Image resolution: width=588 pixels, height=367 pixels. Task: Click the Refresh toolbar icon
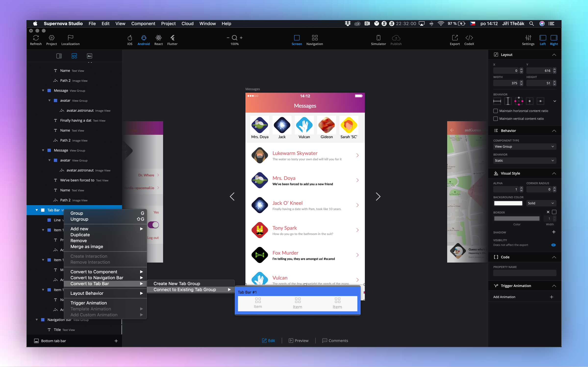click(x=36, y=38)
